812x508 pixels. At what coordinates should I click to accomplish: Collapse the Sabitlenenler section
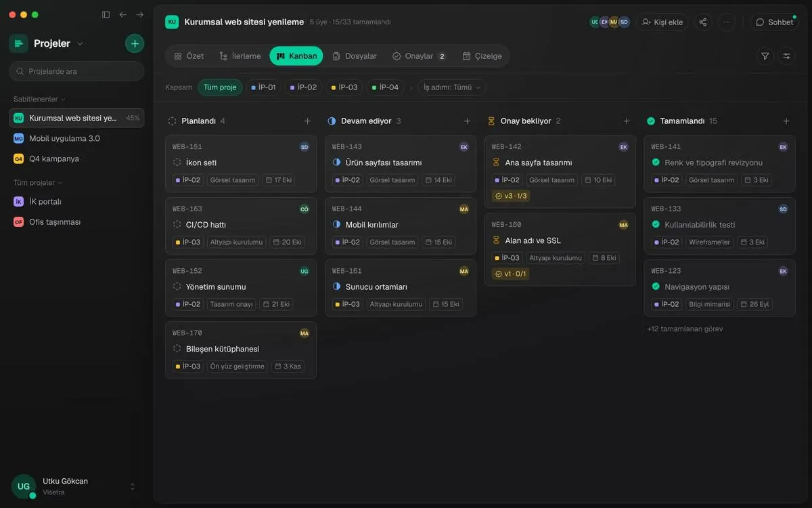click(39, 99)
